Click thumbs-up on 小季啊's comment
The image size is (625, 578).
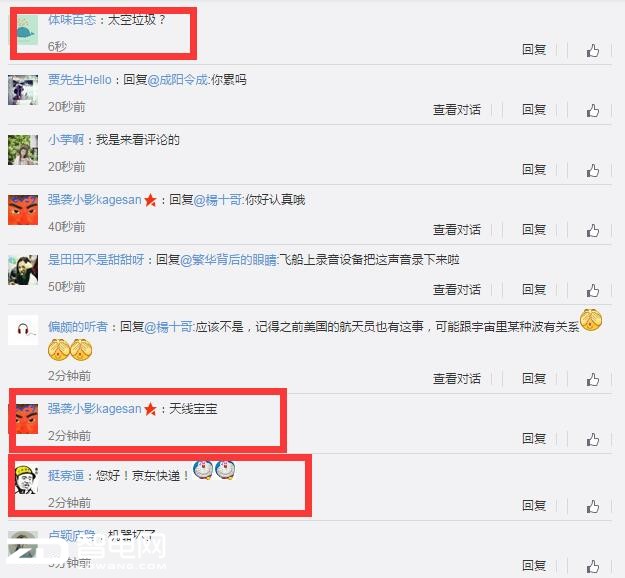pyautogui.click(x=593, y=171)
